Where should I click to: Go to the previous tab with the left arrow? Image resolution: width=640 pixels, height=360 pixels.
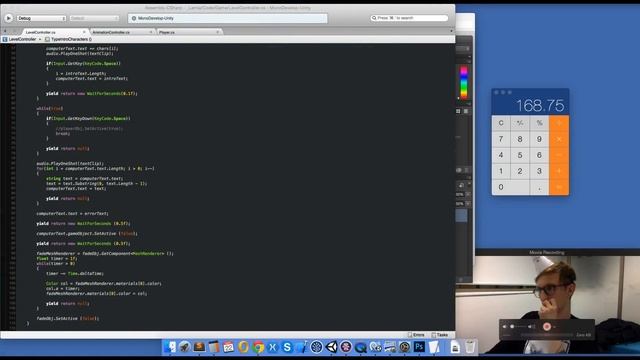5,31
